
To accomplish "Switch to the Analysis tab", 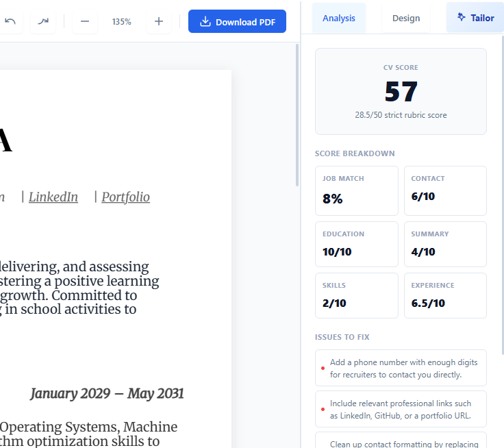I will tap(339, 18).
